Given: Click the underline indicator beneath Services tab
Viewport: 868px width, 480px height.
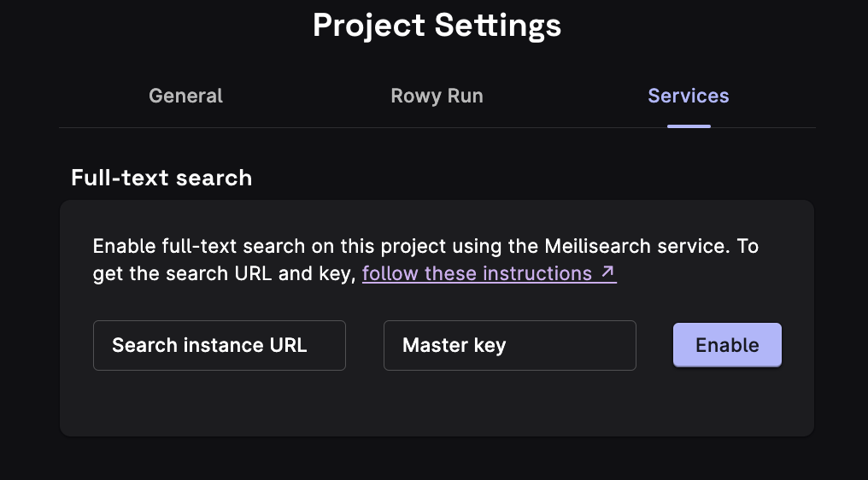Looking at the screenshot, I should [x=689, y=126].
